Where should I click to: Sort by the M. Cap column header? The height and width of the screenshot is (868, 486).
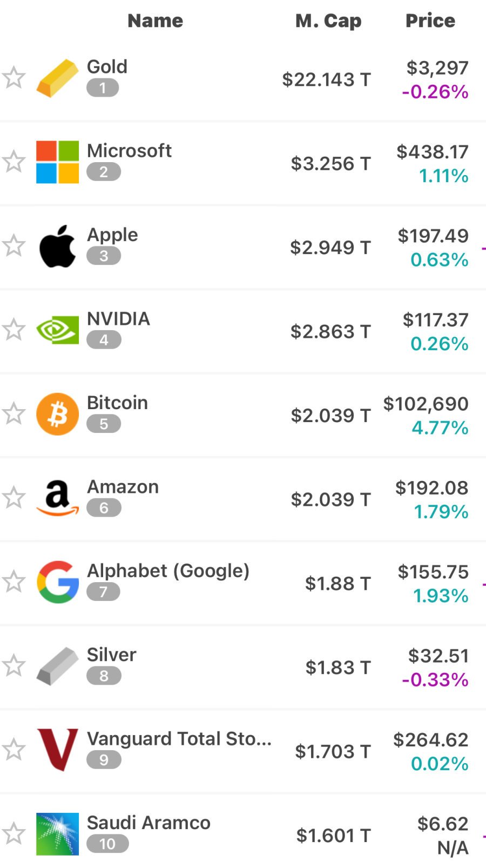coord(328,21)
